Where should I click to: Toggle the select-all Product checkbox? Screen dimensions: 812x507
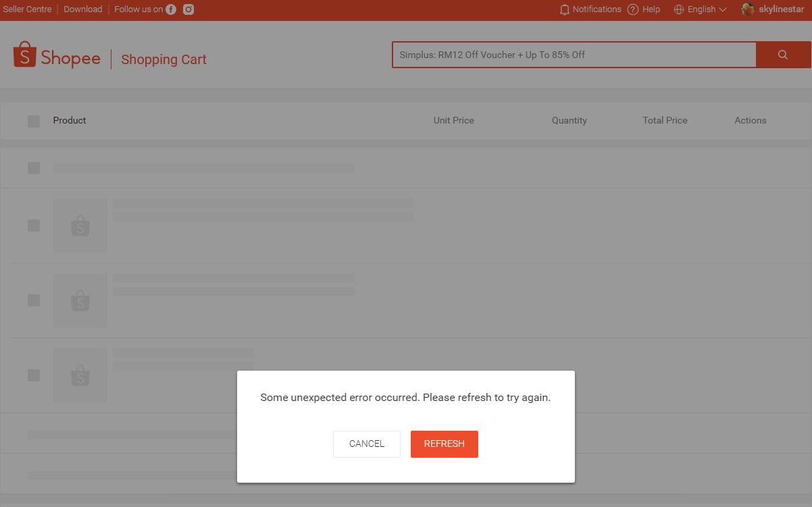tap(34, 122)
